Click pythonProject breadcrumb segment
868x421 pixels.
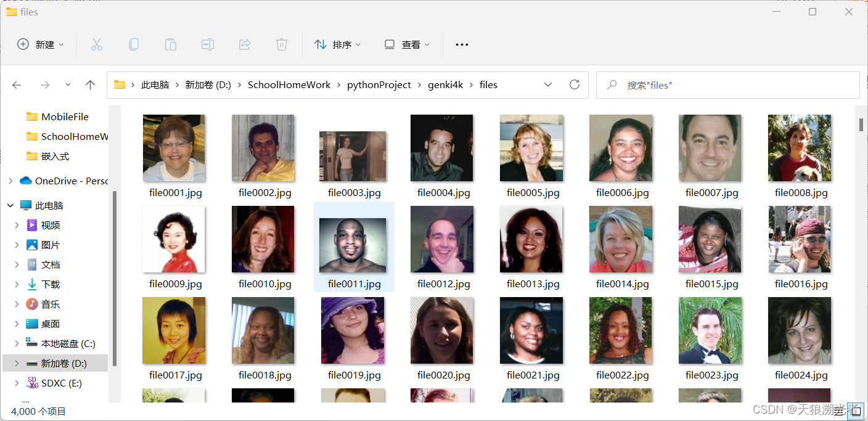(x=379, y=85)
